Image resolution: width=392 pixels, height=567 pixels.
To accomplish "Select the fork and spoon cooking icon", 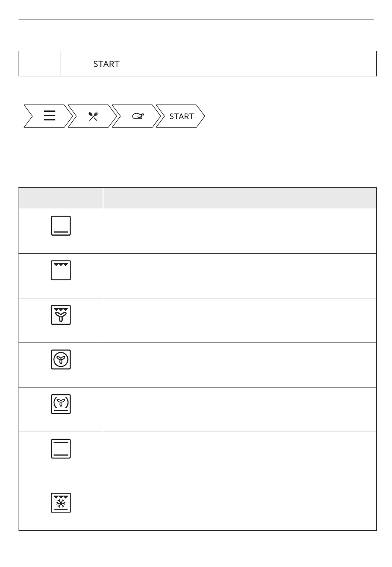I will pyautogui.click(x=93, y=116).
